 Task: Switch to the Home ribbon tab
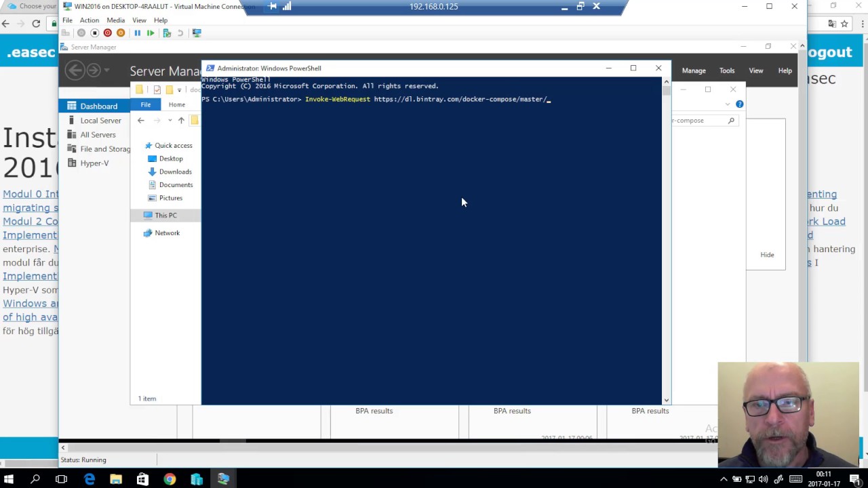coord(176,104)
